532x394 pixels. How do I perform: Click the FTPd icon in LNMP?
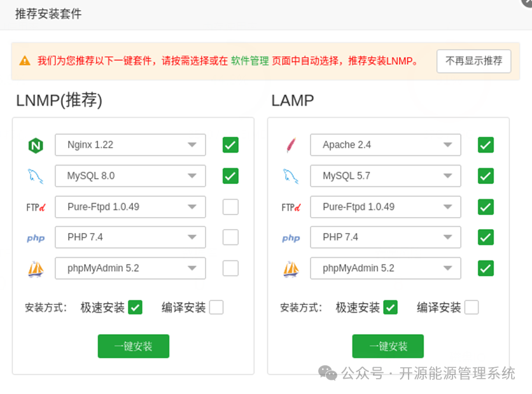pos(36,207)
